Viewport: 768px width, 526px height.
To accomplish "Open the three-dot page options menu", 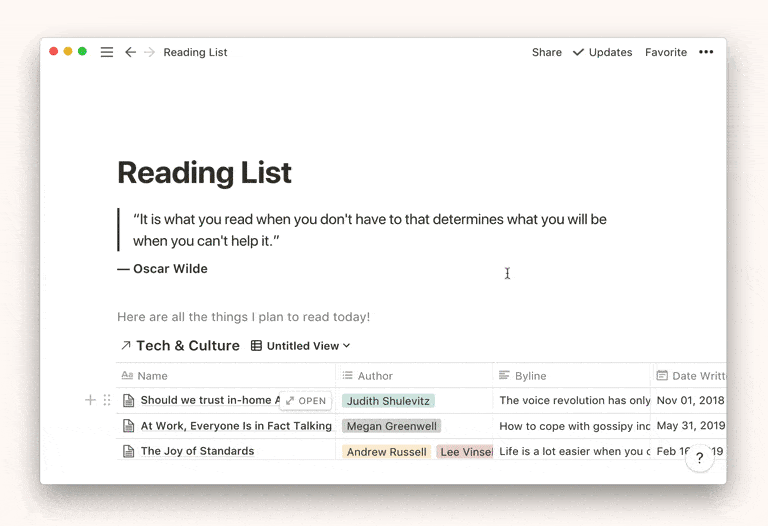I will coord(706,52).
